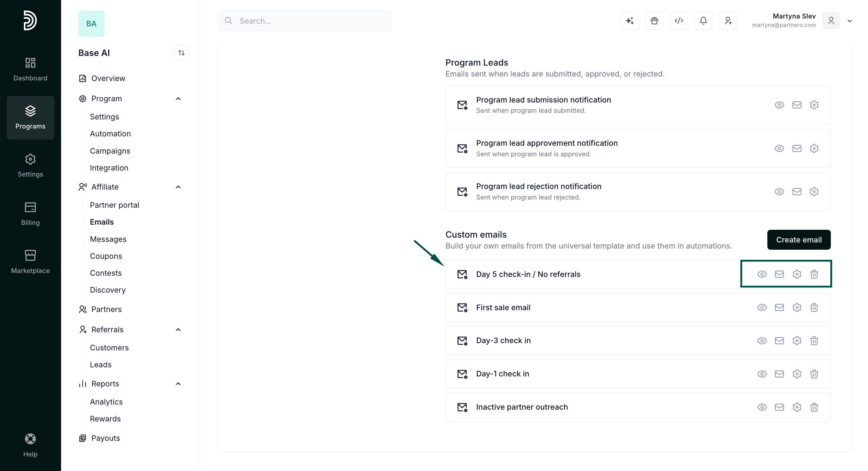
Task: Go to Messages under Affiliate
Action: click(x=108, y=239)
